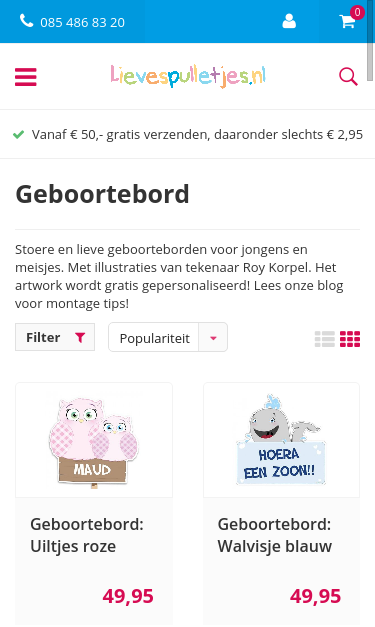Screen dimensions: 375x627
Task: Click the phone icon in header
Action: (x=26, y=20)
